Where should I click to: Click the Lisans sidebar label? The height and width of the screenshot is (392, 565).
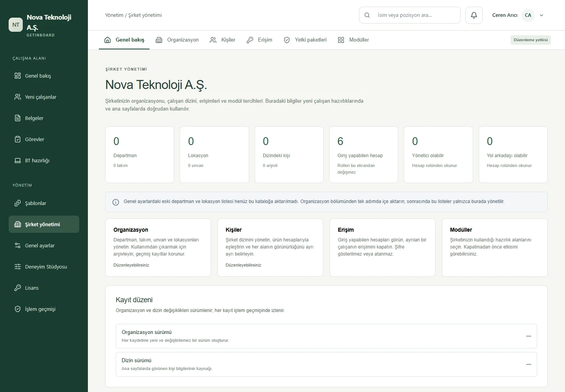[32, 288]
